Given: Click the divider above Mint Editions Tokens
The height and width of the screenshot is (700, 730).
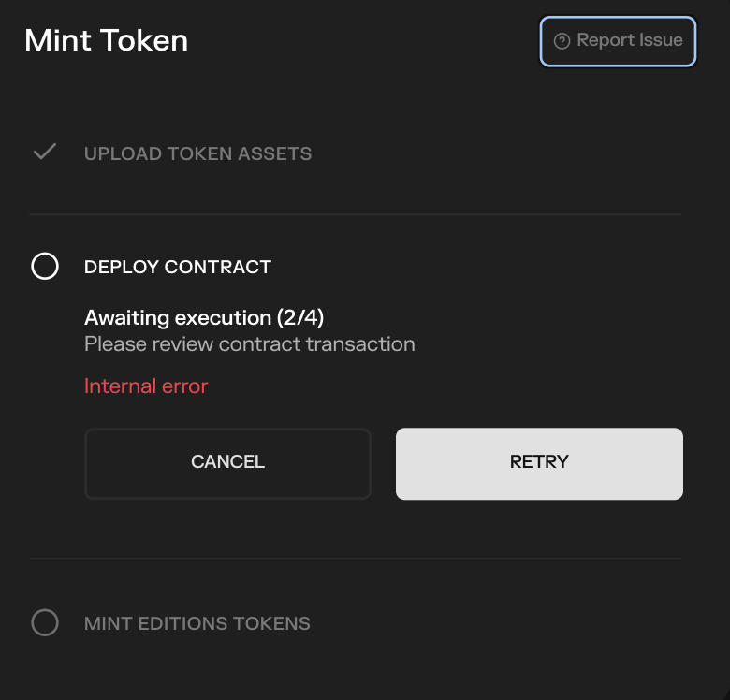Looking at the screenshot, I should click(356, 559).
